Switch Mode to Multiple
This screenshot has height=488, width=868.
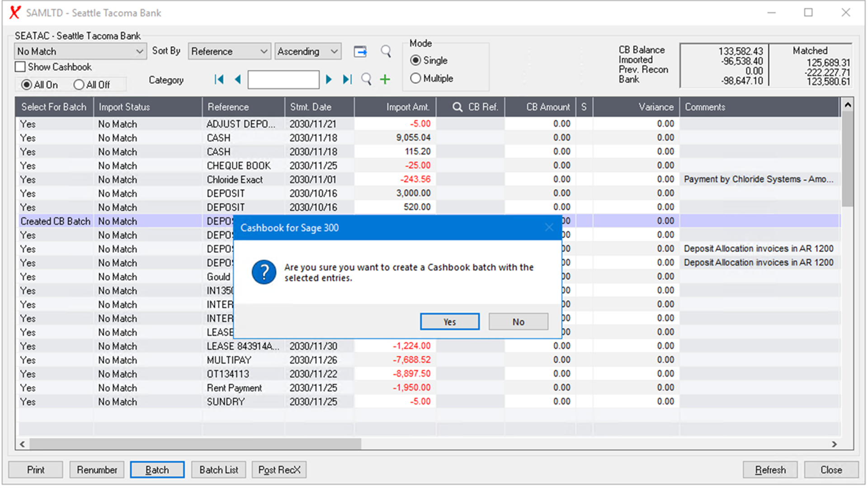click(415, 78)
